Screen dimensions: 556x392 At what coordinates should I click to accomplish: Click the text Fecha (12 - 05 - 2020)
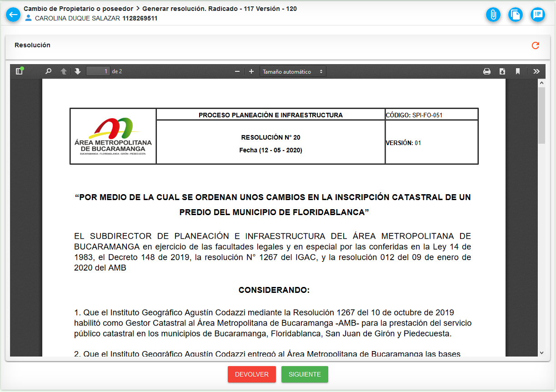tap(270, 150)
